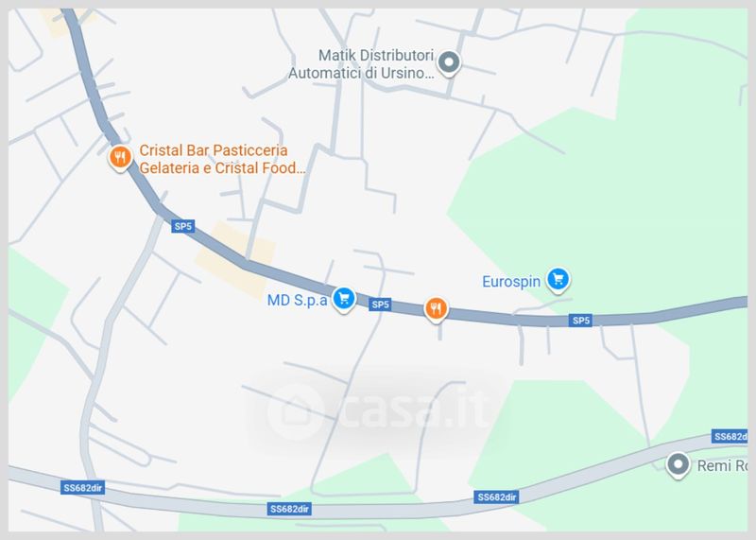Open the Matik Distributori Automatici label
756x540 pixels.
(361, 64)
